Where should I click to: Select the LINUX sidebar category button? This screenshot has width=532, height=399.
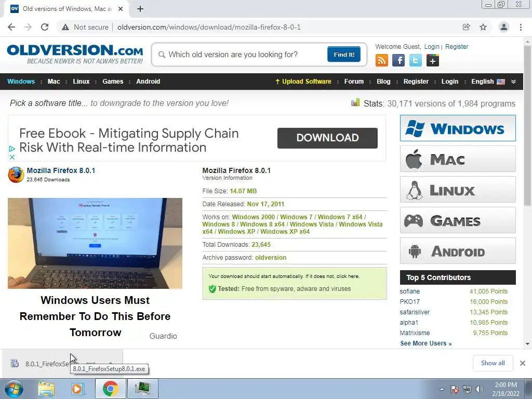click(x=458, y=190)
